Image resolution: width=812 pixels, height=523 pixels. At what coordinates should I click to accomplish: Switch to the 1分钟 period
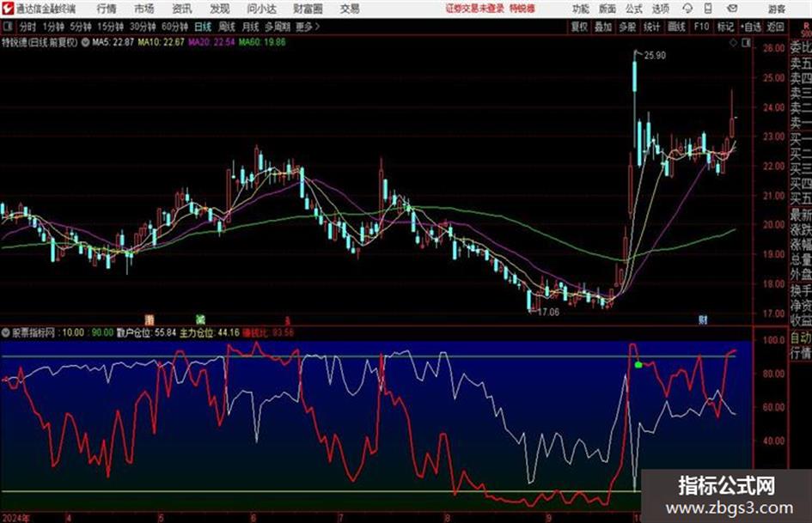click(52, 27)
